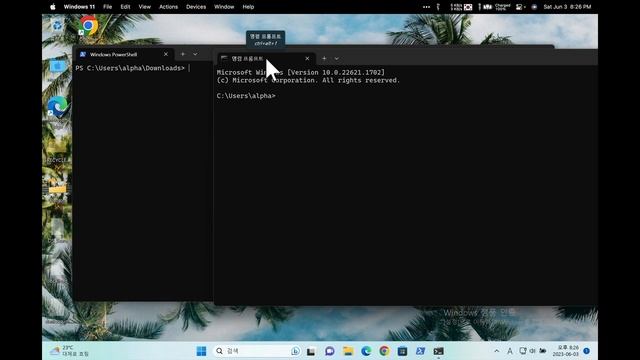
Task: Open the Actions menu
Action: pos(168,7)
